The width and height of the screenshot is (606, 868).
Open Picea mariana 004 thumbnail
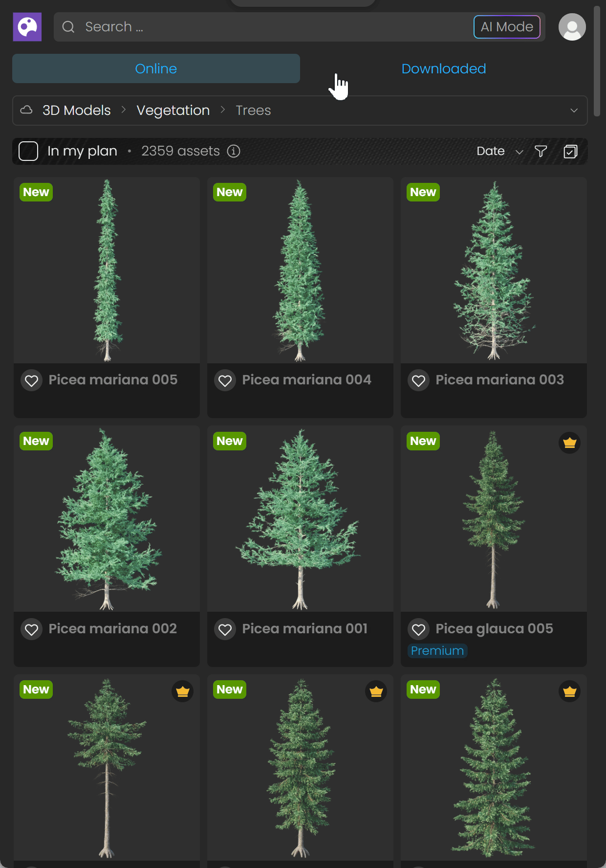pos(301,270)
